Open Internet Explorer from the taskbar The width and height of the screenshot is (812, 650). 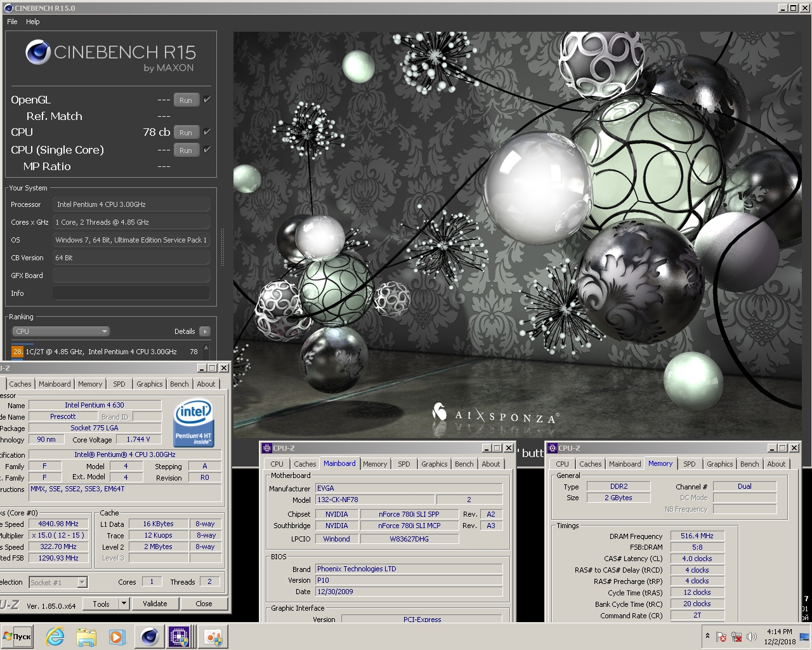[55, 637]
